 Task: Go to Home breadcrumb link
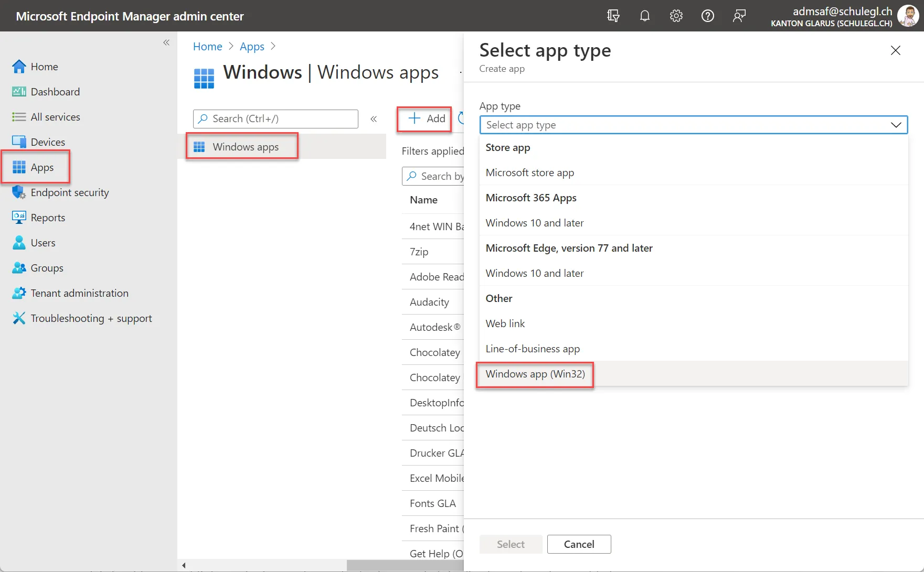click(x=208, y=46)
